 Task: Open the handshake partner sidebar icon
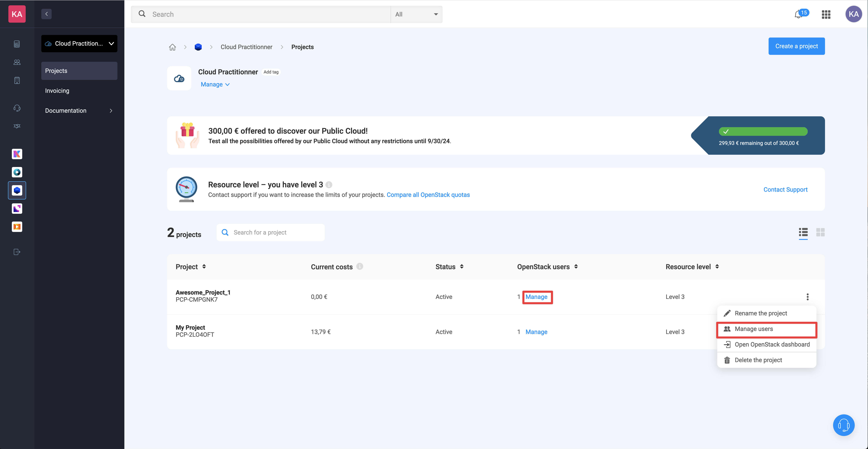point(17,126)
